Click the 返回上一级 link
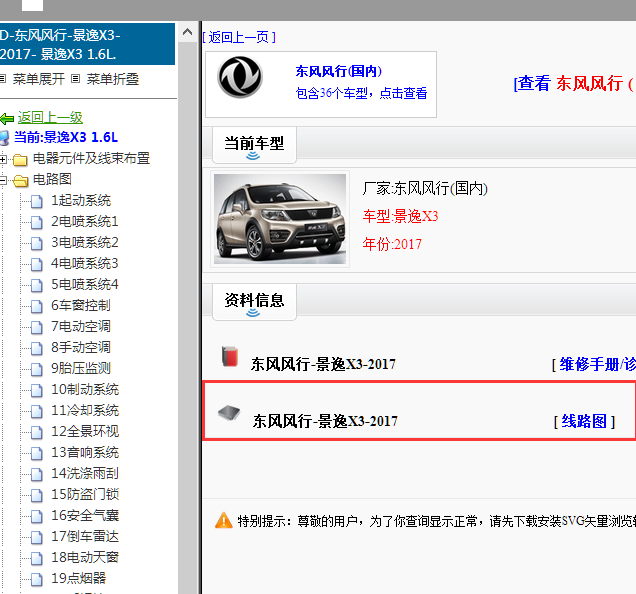This screenshot has height=594, width=636. (x=50, y=118)
